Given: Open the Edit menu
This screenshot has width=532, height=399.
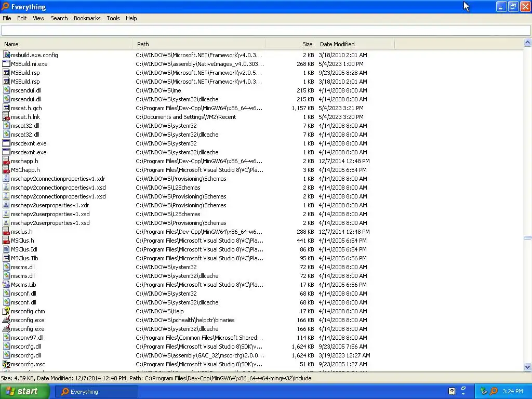Looking at the screenshot, I should (22, 18).
